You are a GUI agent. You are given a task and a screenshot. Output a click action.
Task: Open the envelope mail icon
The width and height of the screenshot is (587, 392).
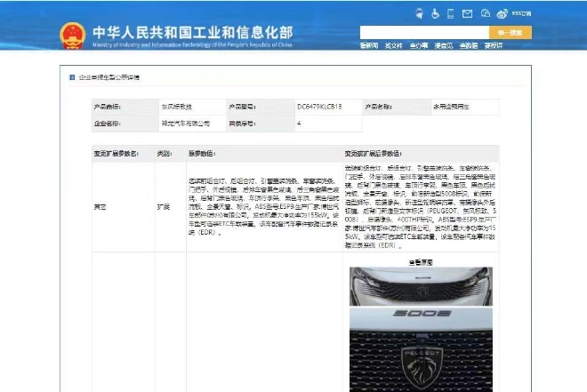[467, 14]
